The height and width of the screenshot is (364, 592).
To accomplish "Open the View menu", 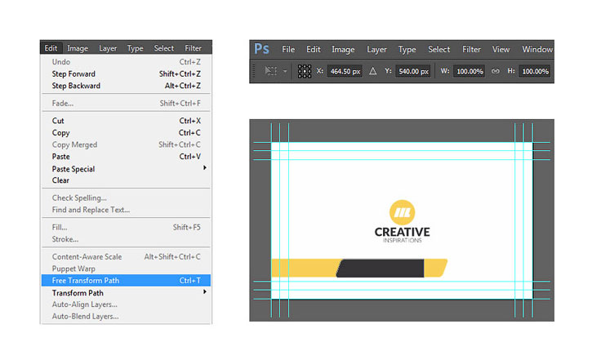I will [x=501, y=50].
